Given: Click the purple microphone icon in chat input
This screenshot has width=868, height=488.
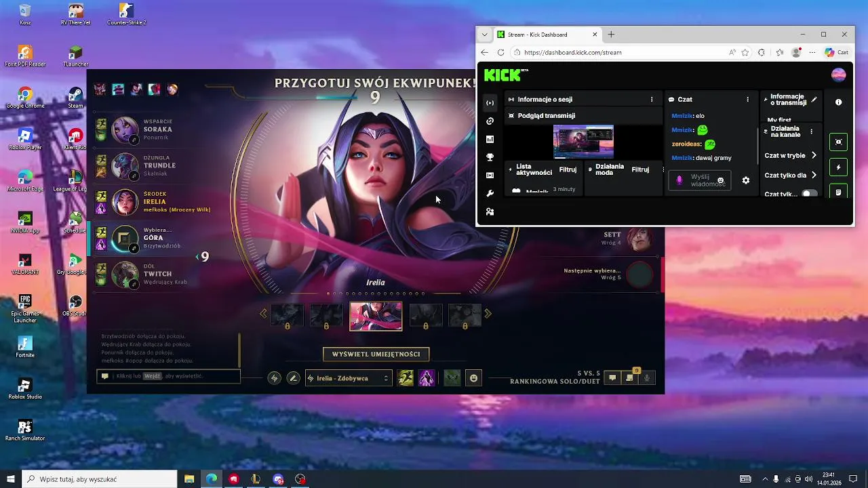Looking at the screenshot, I should (x=679, y=180).
